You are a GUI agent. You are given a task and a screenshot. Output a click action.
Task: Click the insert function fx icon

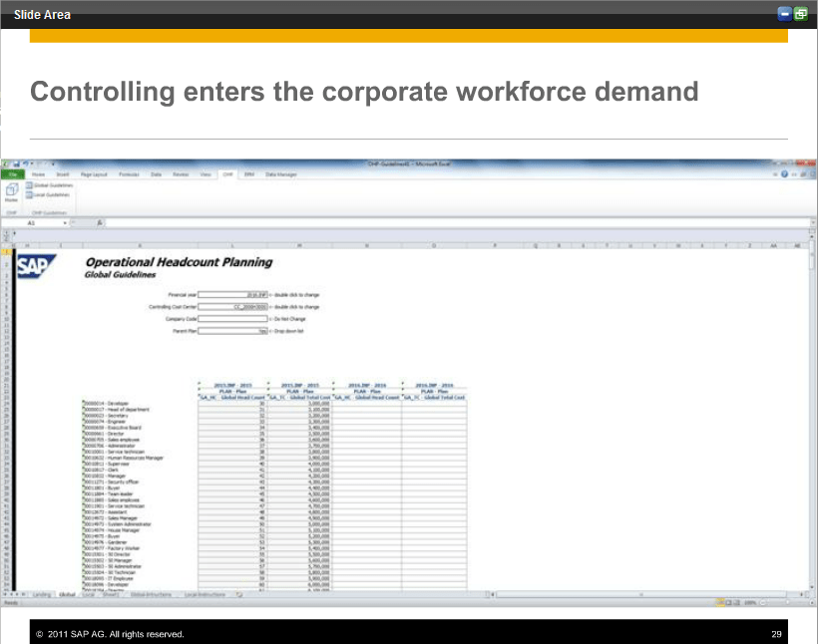click(100, 223)
